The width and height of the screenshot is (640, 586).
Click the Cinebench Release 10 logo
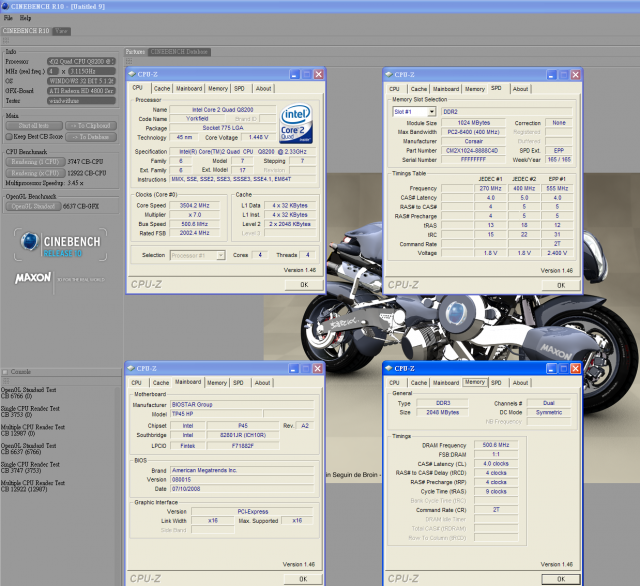point(60,244)
